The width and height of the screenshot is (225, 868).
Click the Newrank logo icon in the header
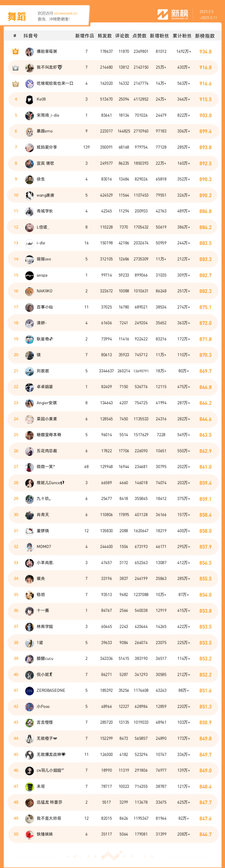coord(163,14)
